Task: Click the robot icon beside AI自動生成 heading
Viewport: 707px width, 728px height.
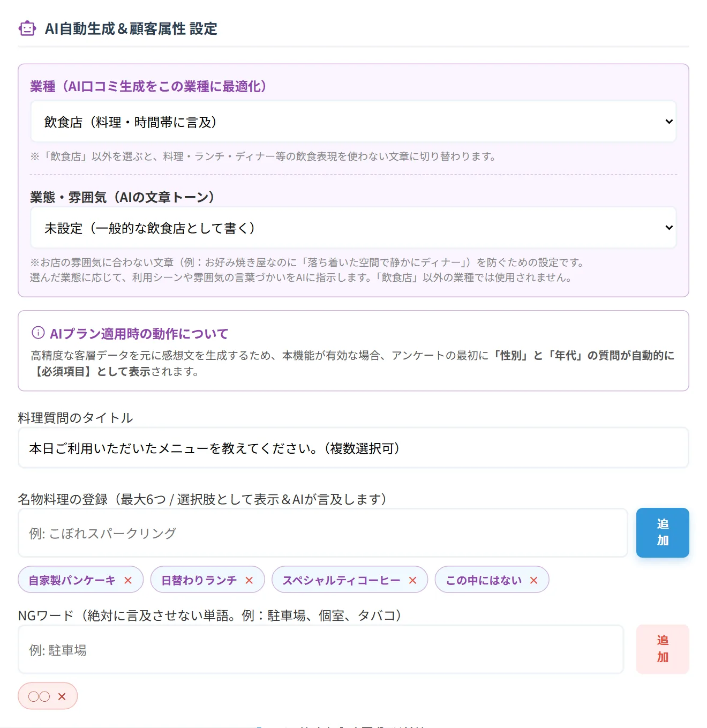Action: click(x=27, y=28)
